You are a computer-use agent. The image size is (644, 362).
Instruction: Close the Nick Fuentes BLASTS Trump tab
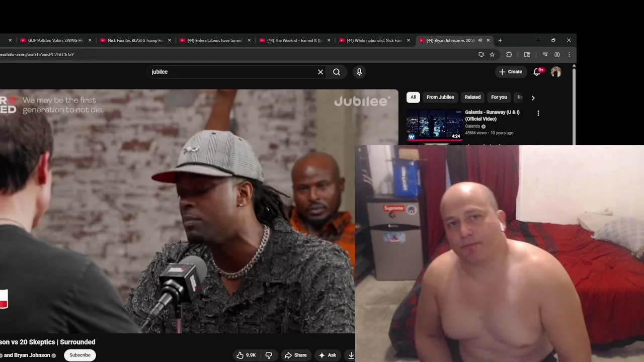tap(170, 40)
